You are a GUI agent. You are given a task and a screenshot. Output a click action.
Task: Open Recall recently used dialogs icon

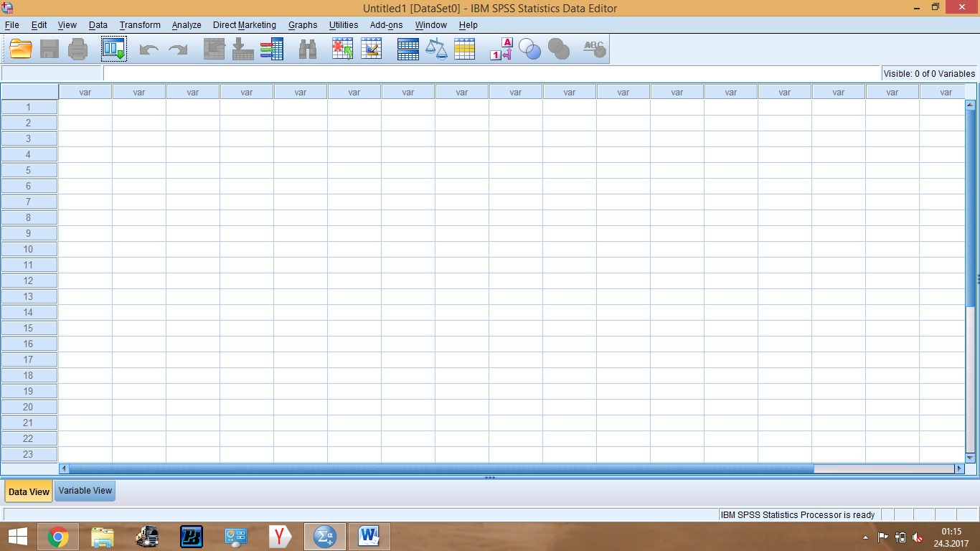click(x=113, y=49)
